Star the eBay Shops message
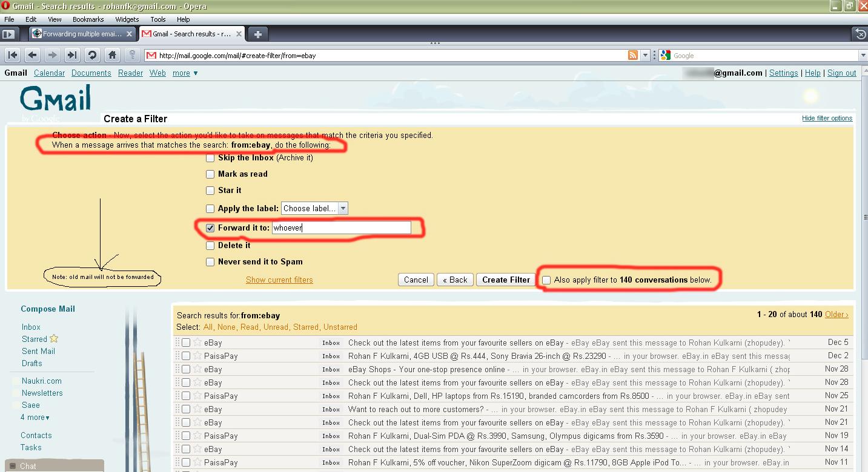The height and width of the screenshot is (472, 868). coord(197,369)
